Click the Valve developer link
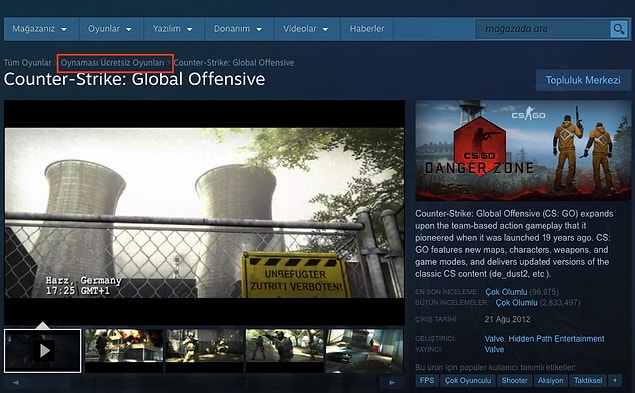The image size is (635, 393). tap(494, 339)
